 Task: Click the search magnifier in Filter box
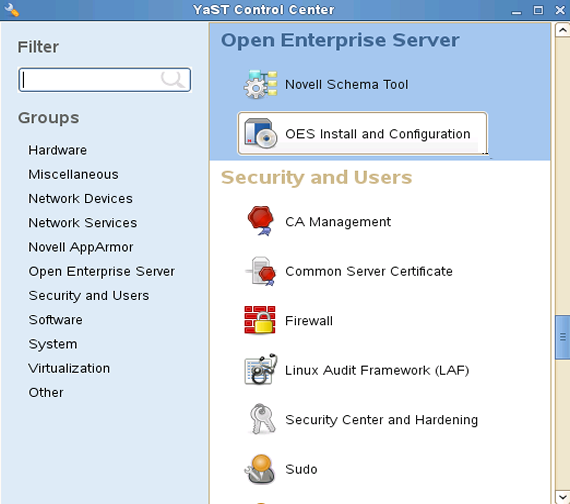coord(173,79)
